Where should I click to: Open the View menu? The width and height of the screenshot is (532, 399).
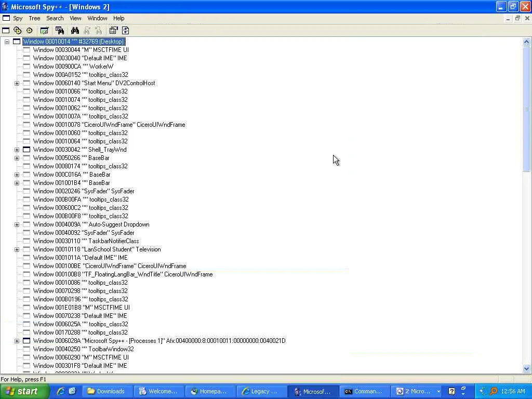click(x=75, y=18)
